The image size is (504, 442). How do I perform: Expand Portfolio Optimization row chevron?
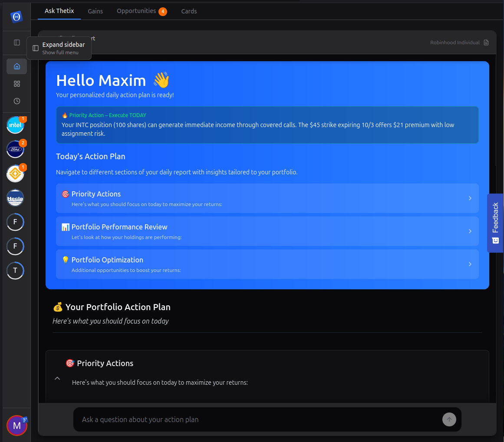tap(470, 264)
